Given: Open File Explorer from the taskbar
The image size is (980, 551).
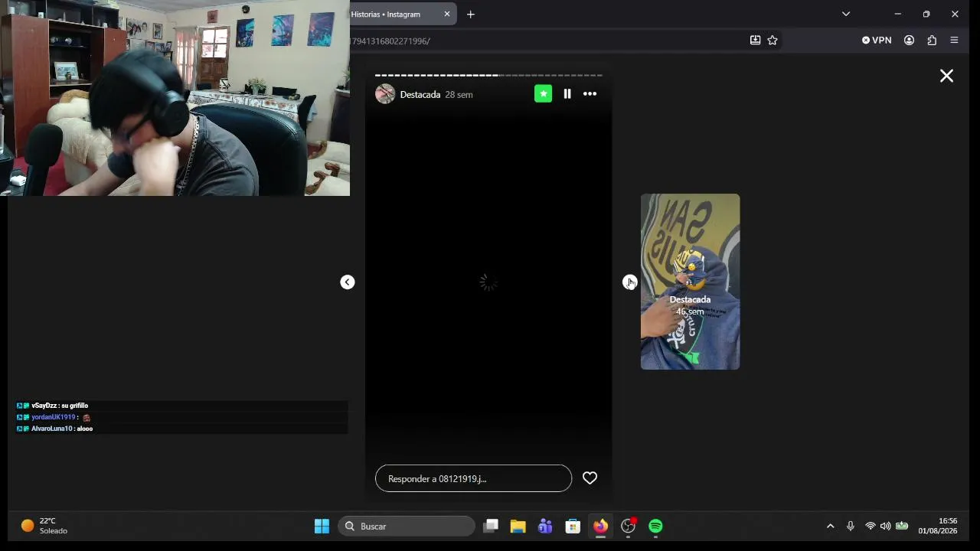Looking at the screenshot, I should (518, 527).
